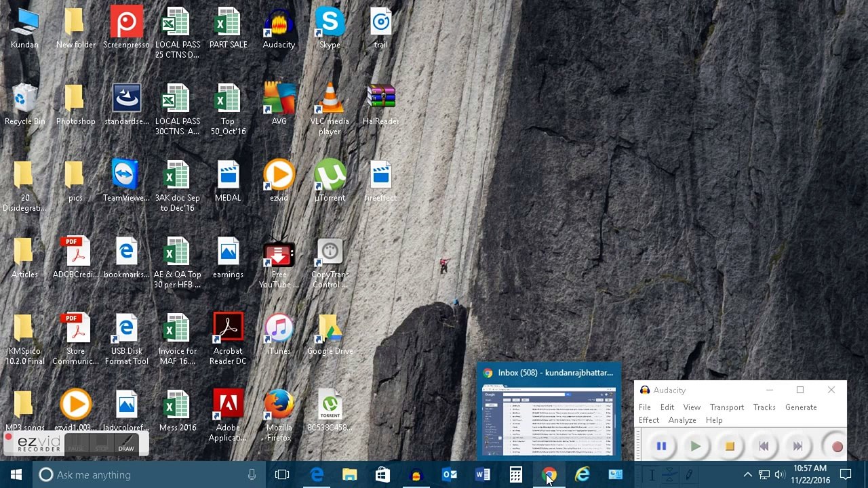Select the AVG antivirus desktop icon

(x=279, y=105)
